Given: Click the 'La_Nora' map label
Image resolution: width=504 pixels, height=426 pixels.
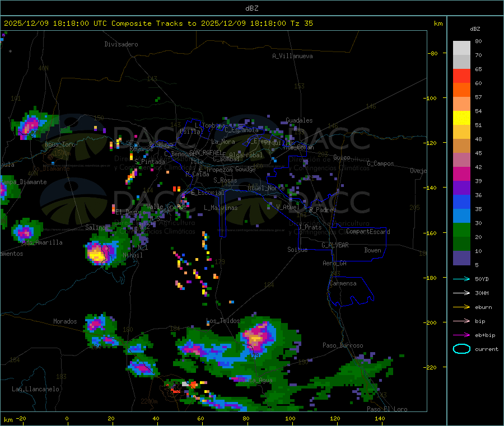Looking at the screenshot, I should (223, 142).
